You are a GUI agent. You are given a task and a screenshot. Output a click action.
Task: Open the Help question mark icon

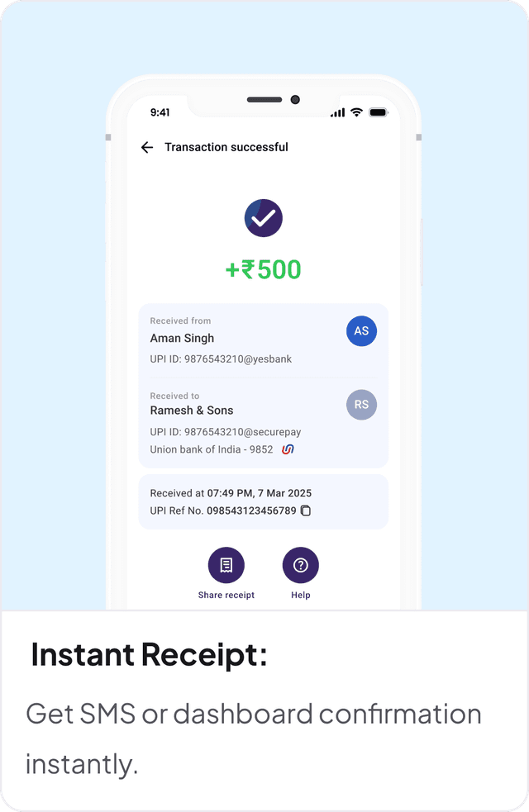[301, 565]
